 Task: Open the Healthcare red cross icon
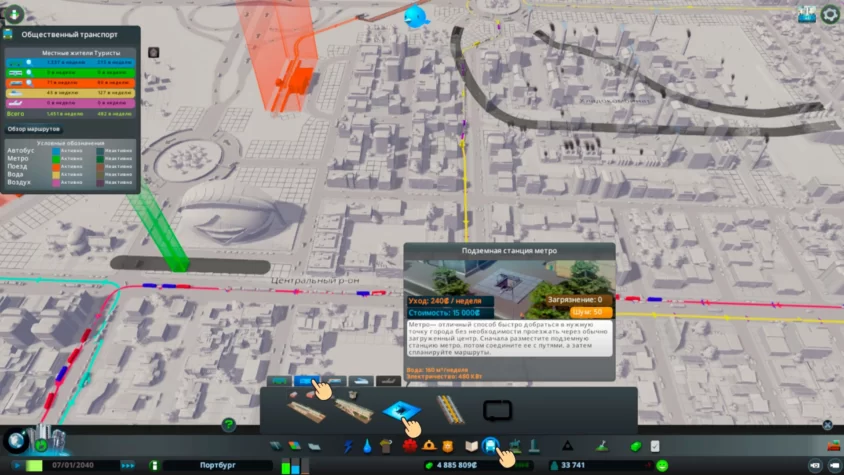tap(410, 446)
